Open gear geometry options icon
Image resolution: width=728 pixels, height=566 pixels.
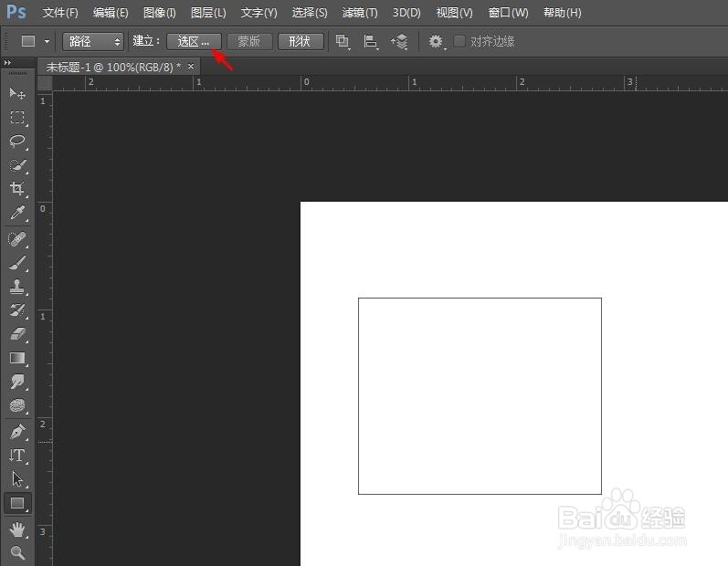pyautogui.click(x=437, y=42)
